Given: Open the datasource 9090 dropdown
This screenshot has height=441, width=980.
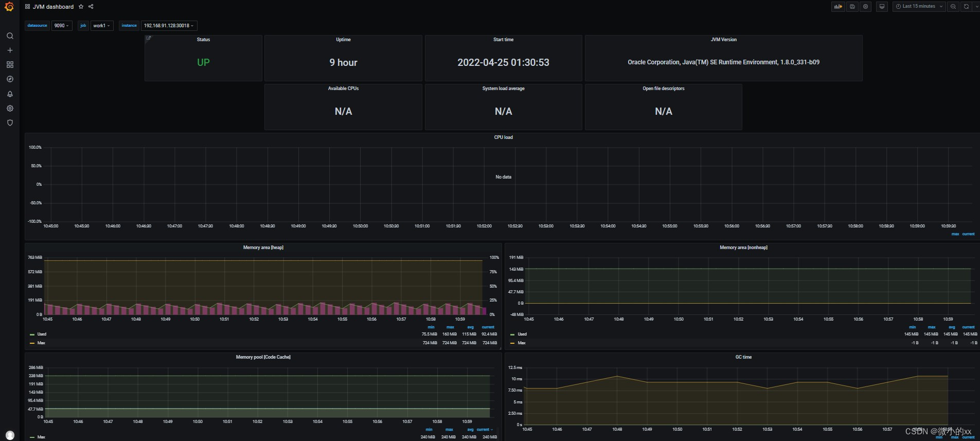Looking at the screenshot, I should (x=62, y=26).
